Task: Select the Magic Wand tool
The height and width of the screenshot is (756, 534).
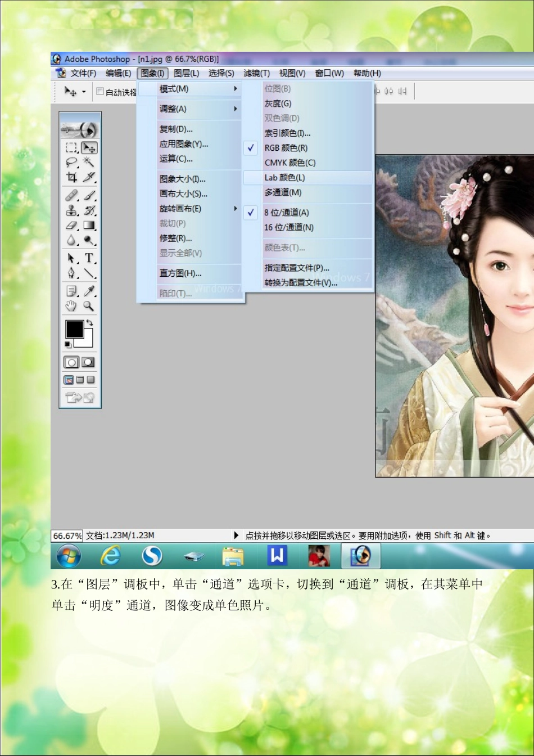Action: coord(89,163)
